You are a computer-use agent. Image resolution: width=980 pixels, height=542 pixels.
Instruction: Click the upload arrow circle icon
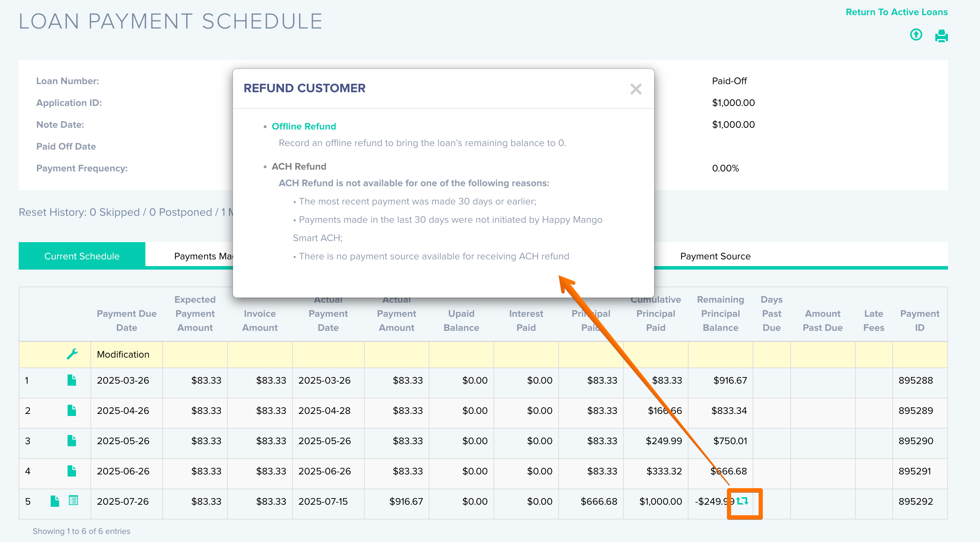pos(916,35)
